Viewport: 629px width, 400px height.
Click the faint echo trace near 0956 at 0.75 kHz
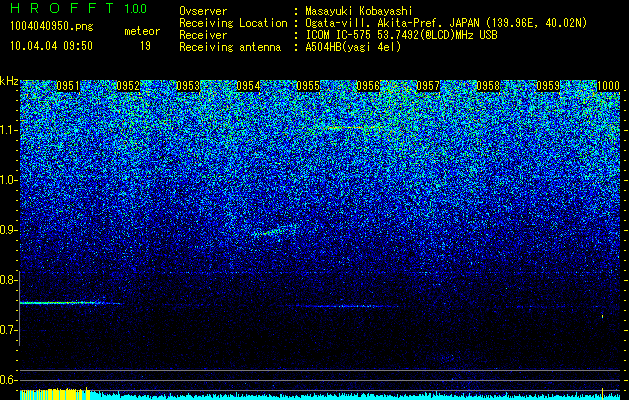pos(343,307)
